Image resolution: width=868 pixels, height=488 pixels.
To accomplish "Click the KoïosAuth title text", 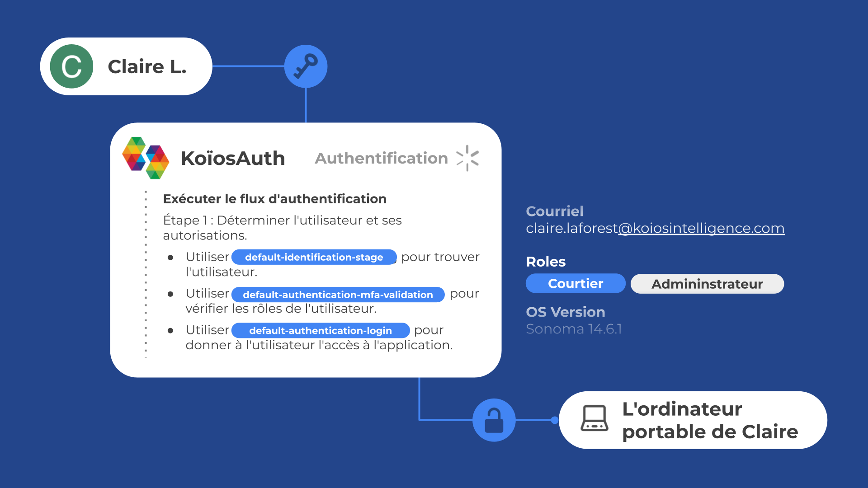I will point(233,159).
